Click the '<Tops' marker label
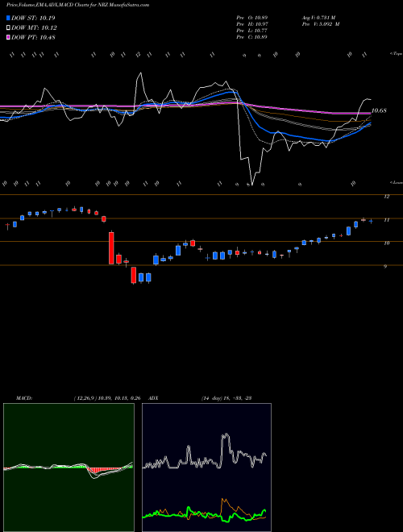403x532 pixels. [x=397, y=54]
